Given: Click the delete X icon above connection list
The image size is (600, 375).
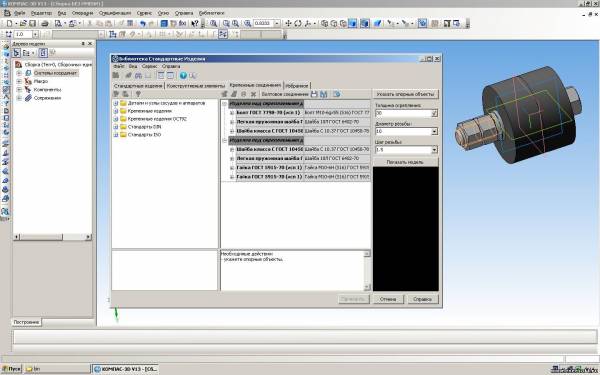Looking at the screenshot, I should click(x=253, y=94).
